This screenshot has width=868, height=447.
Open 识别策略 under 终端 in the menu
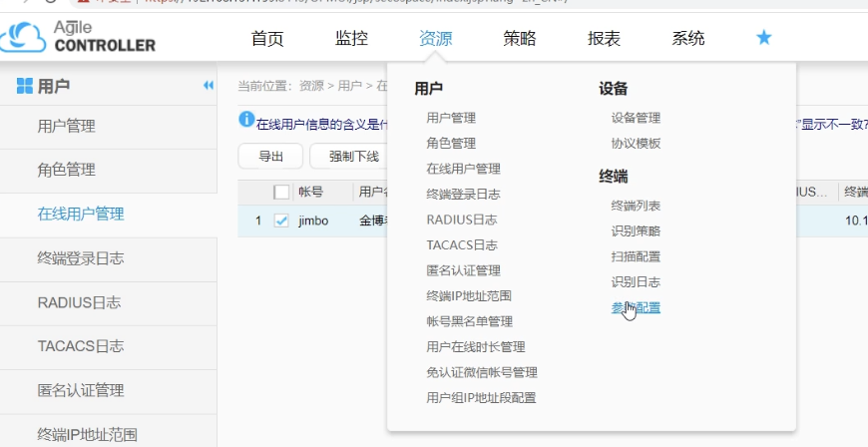pos(637,230)
